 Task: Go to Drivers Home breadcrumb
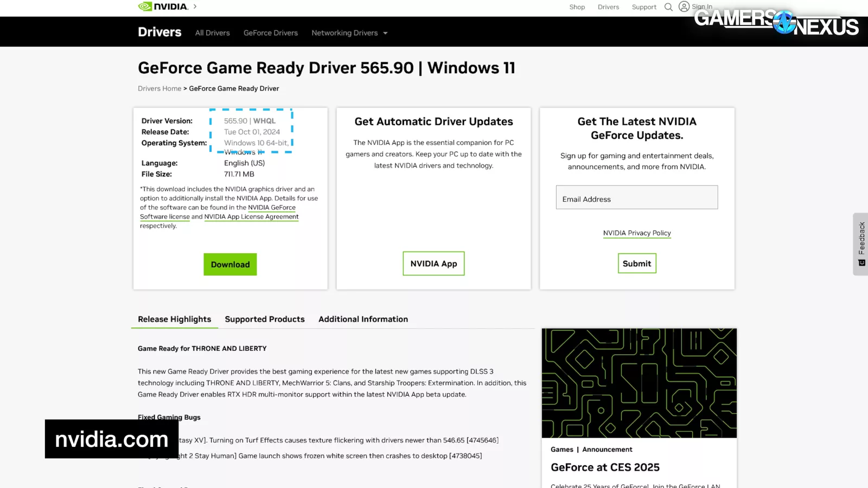point(159,89)
